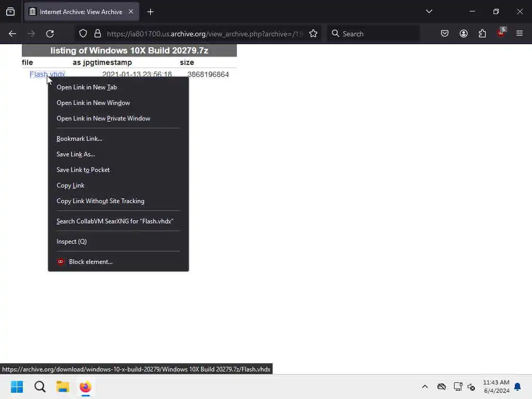This screenshot has height=399, width=532.
Task: Open notifications bell icon
Action: 518,387
